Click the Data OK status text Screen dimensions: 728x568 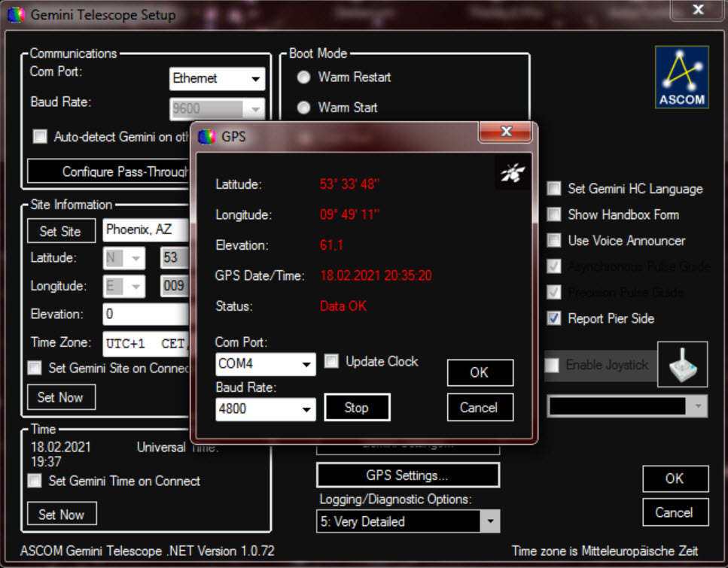click(343, 306)
